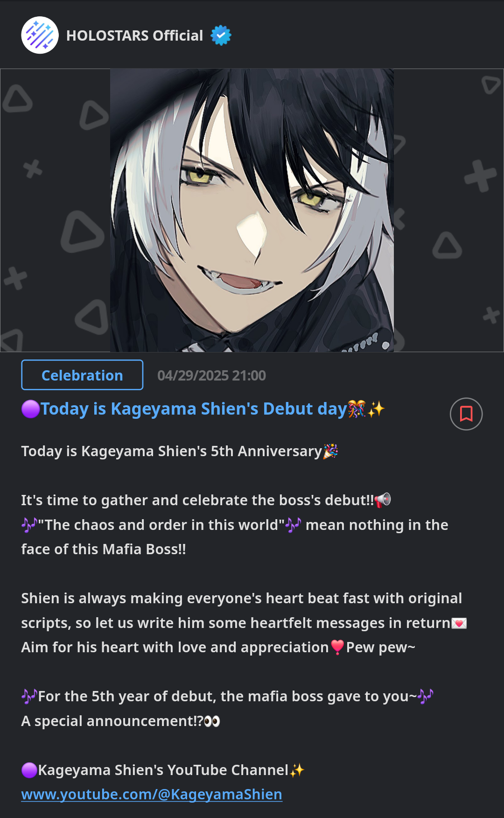Click the sparkles emoji after Debut day
The height and width of the screenshot is (818, 504).
[376, 409]
